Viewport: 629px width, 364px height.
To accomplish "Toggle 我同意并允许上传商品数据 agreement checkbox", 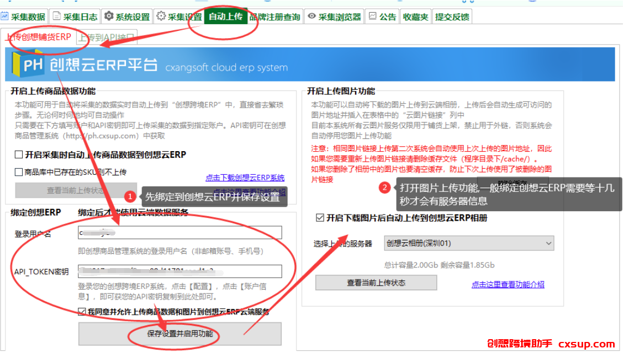I will [x=82, y=311].
